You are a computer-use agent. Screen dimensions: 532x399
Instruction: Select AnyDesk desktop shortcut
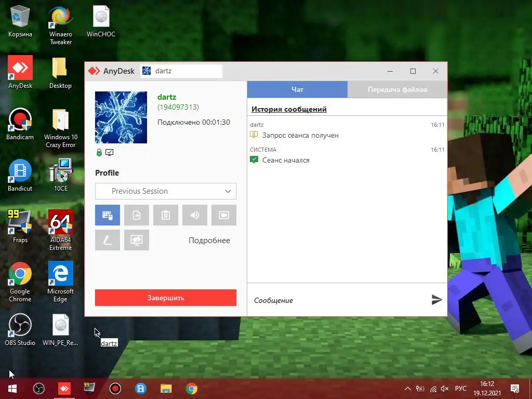pos(20,72)
